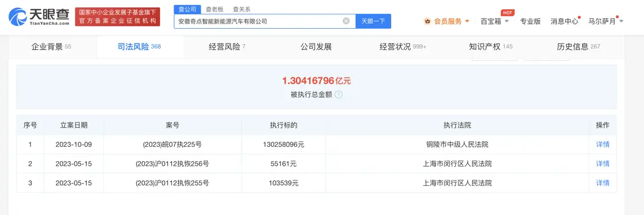Open the 企业背景 tab
The image size is (644, 215).
[52, 47]
